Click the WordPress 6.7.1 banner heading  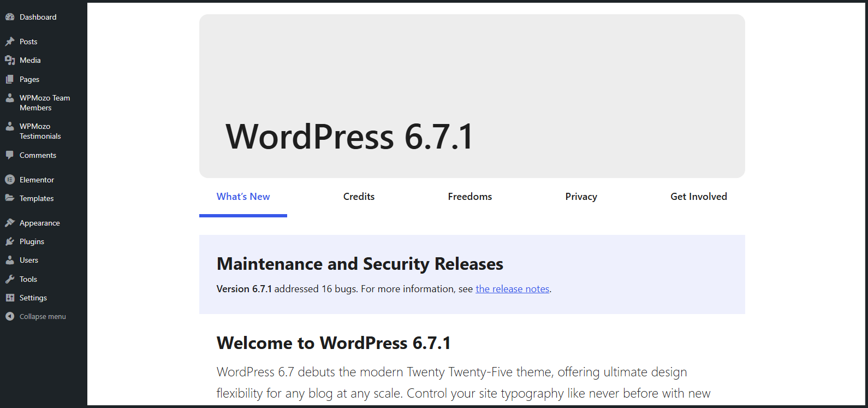349,137
